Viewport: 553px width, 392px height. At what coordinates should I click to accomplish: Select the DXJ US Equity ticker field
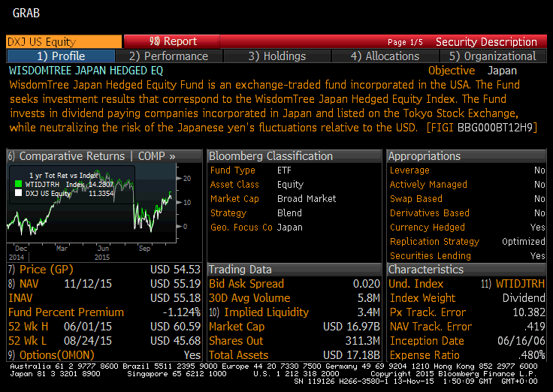(x=64, y=41)
